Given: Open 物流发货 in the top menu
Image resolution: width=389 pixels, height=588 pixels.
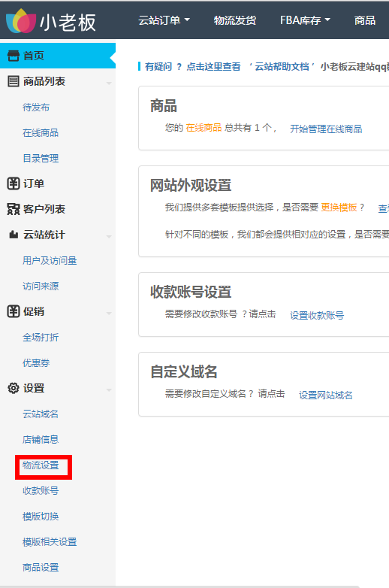Looking at the screenshot, I should 235,20.
